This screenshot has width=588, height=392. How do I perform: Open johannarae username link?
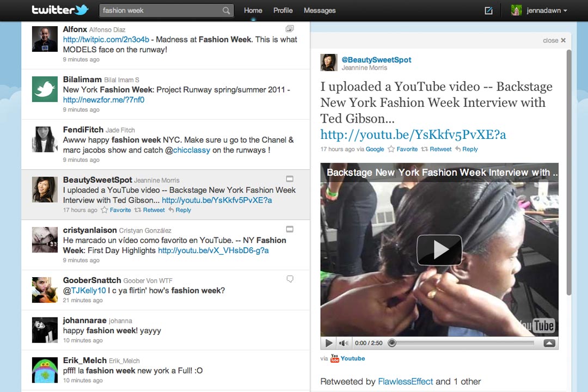click(84, 320)
